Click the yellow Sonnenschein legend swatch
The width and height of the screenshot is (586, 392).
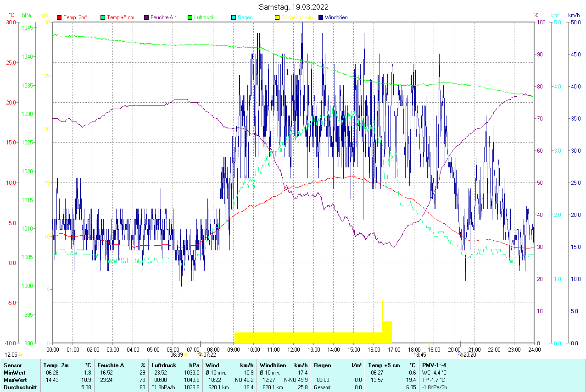pyautogui.click(x=277, y=17)
